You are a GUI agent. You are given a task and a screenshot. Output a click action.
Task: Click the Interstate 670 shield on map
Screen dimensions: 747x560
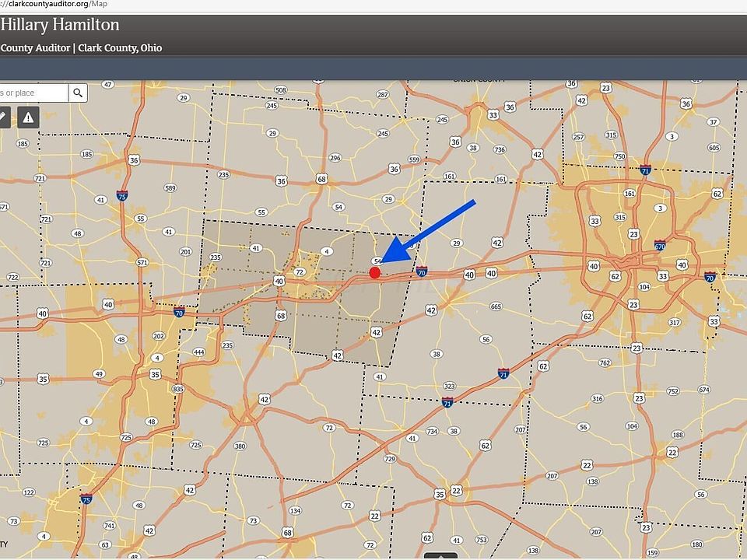point(660,246)
